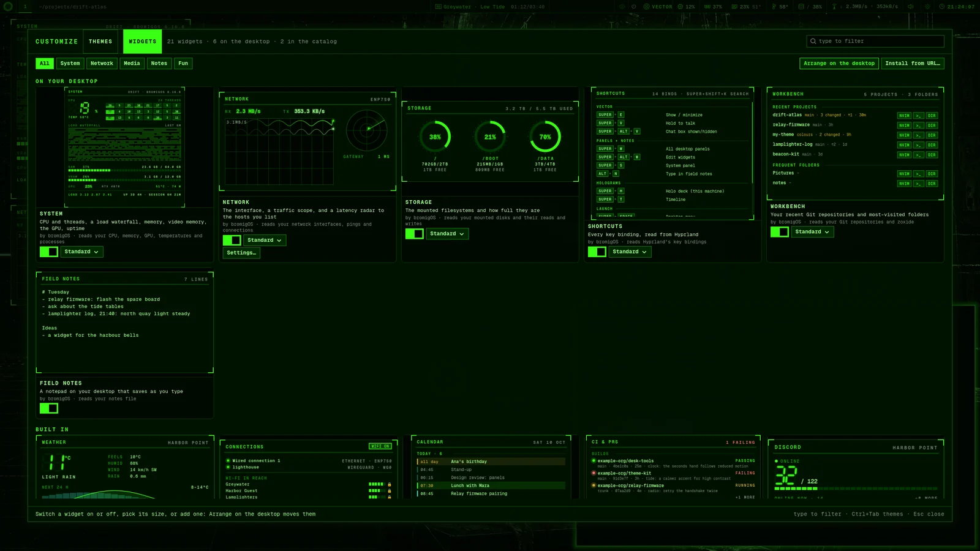Toggle the Network widget switch
Screen dimensions: 980x551
tap(232, 240)
